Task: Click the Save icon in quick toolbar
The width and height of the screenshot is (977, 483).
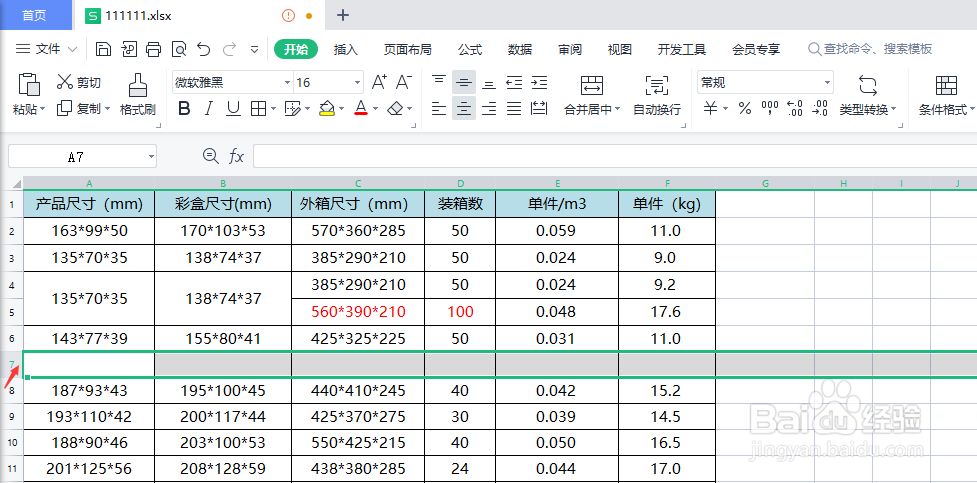Action: click(x=103, y=49)
